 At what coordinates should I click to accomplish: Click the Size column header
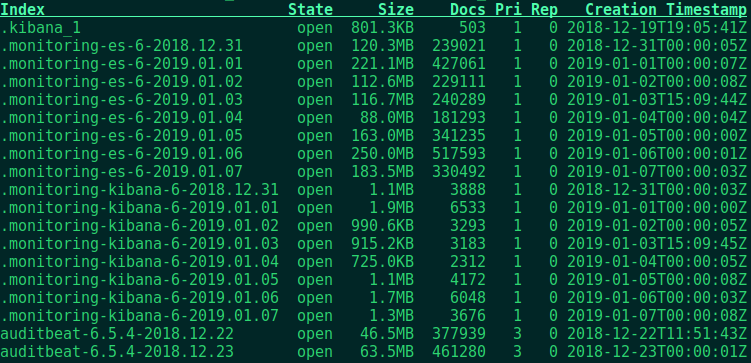tap(396, 10)
